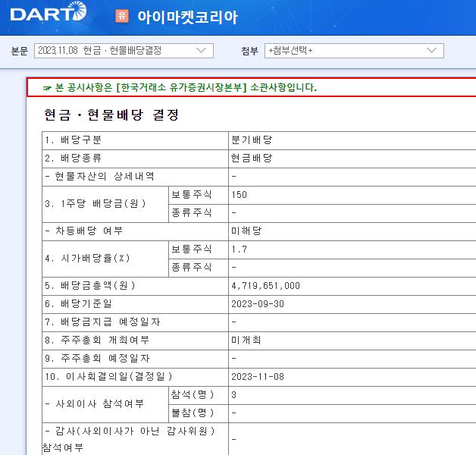Click the 현금ㆍ현물배당 결정 heading

111,115
